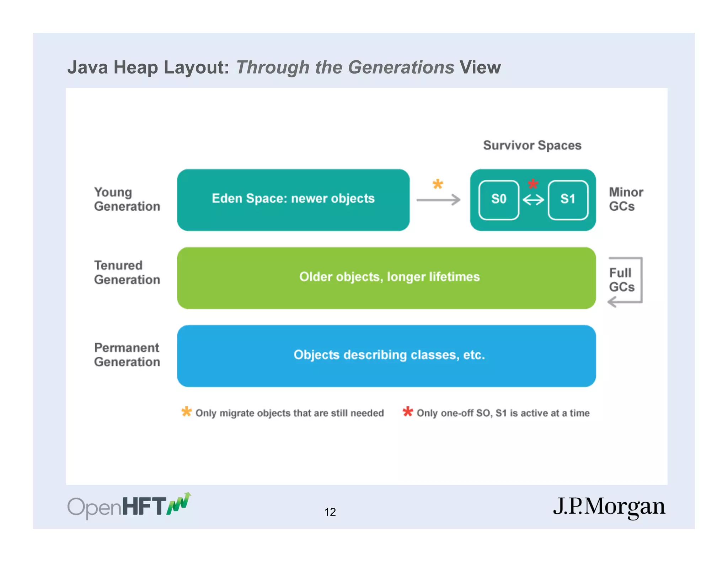728x562 pixels.
Task: Click the Tenured Generation label
Action: pyautogui.click(x=127, y=272)
